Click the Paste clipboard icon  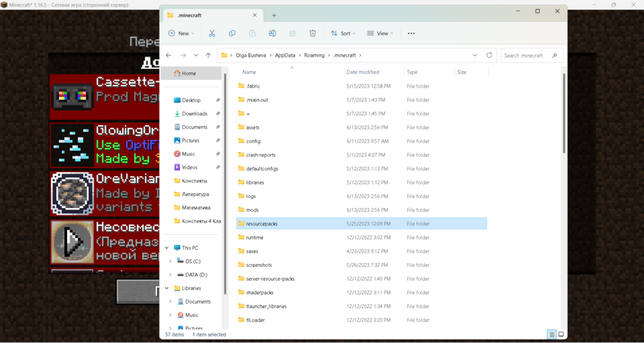pos(252,34)
